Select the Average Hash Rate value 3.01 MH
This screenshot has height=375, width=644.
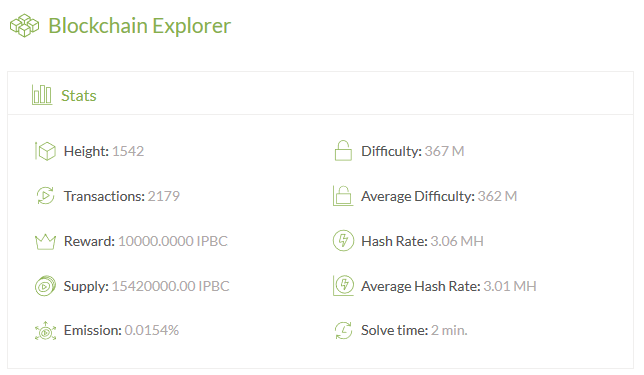tap(510, 286)
